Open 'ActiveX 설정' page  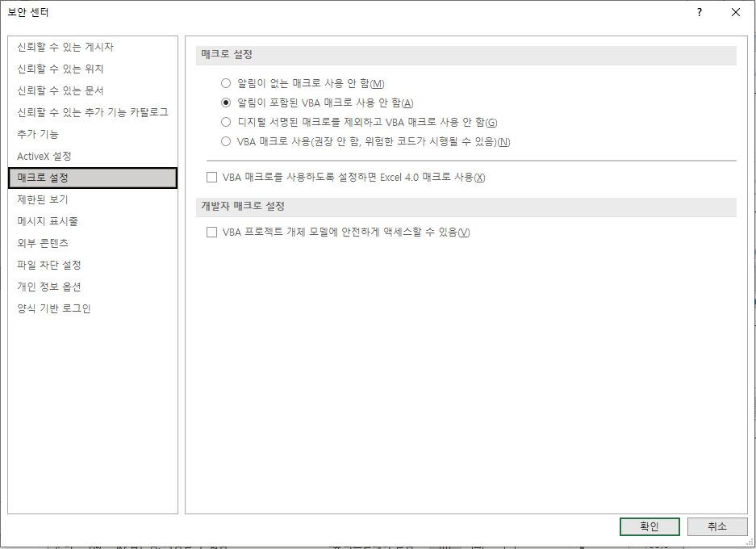click(93, 157)
